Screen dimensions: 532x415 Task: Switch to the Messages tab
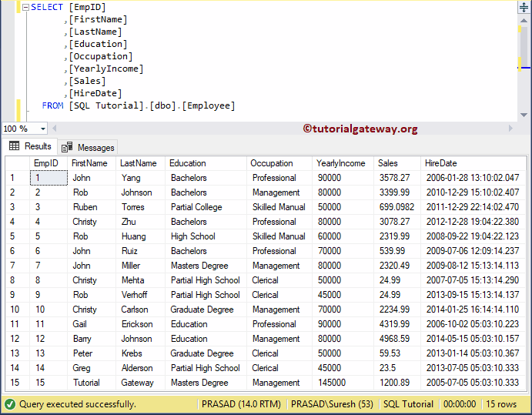pyautogui.click(x=88, y=147)
